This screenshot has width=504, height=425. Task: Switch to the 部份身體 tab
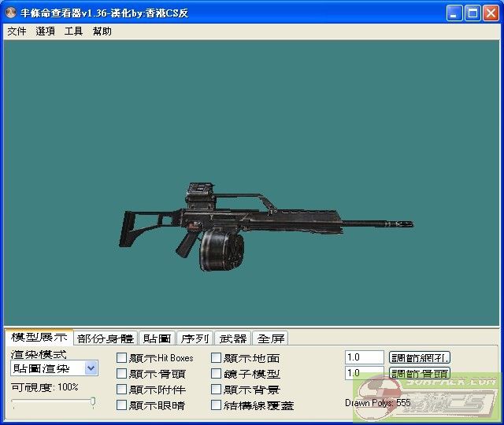(106, 338)
